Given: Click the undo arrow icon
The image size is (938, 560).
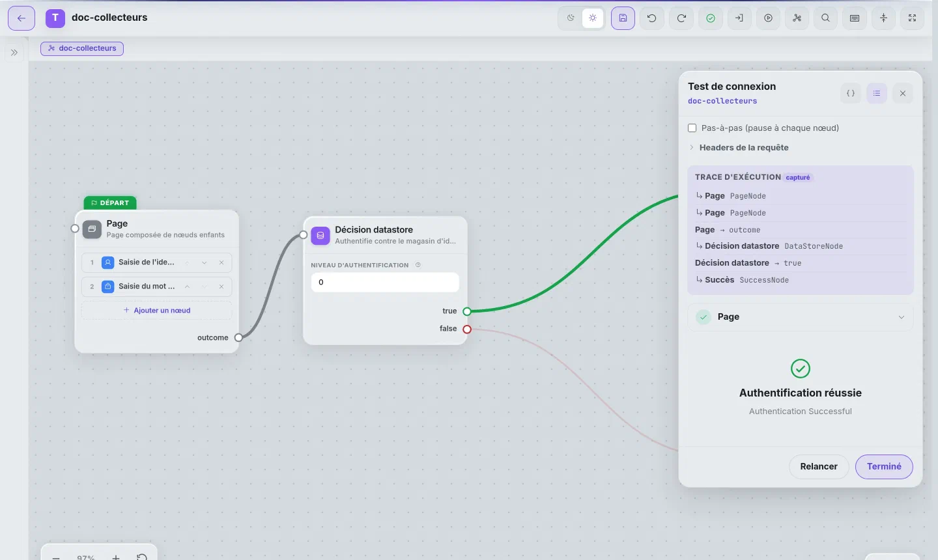Looking at the screenshot, I should click(x=652, y=18).
